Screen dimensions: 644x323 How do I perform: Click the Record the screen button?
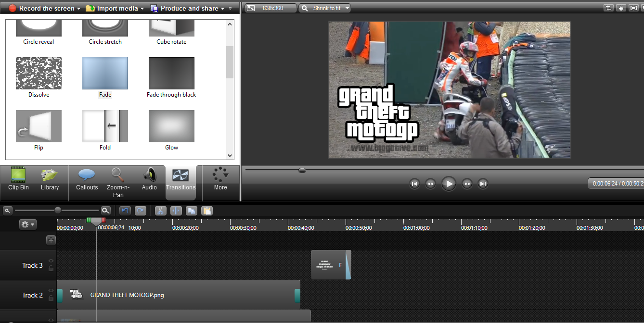(x=42, y=8)
